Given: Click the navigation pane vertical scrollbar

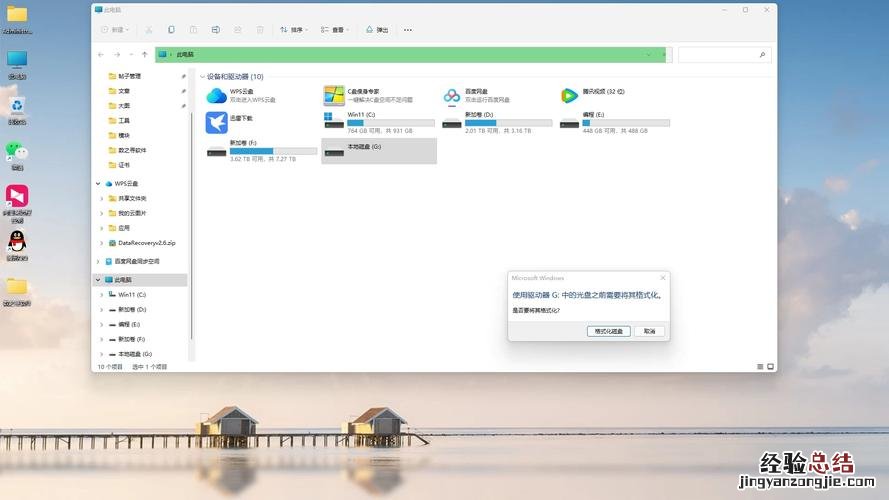Looking at the screenshot, I should click(192, 225).
